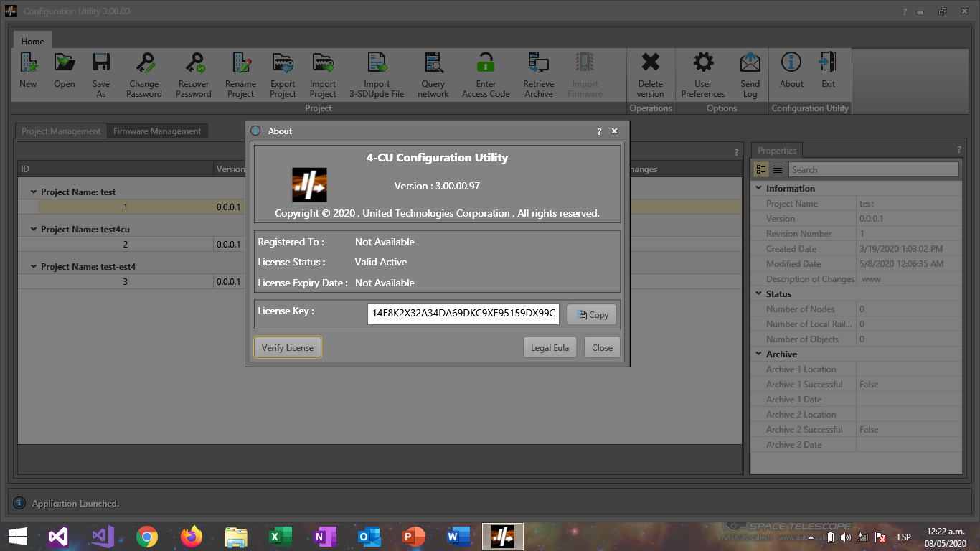Click the New project icon
The image size is (980, 551).
pos(28,63)
